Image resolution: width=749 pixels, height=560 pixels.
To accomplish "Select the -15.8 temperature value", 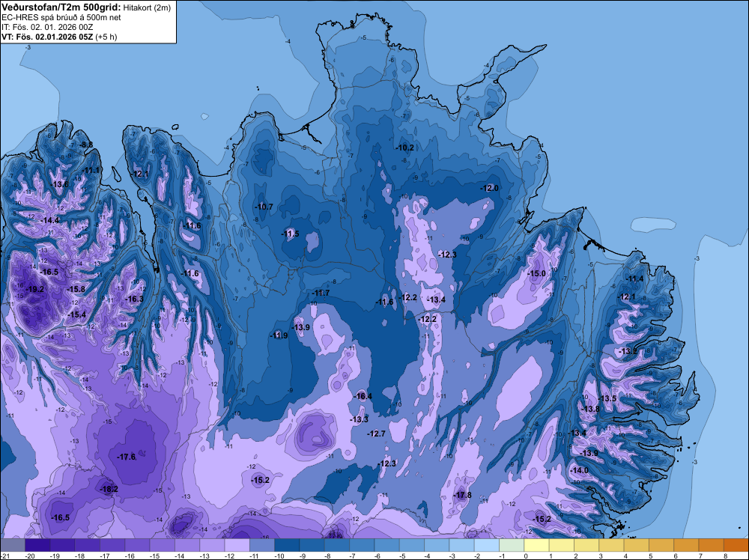I will [76, 289].
